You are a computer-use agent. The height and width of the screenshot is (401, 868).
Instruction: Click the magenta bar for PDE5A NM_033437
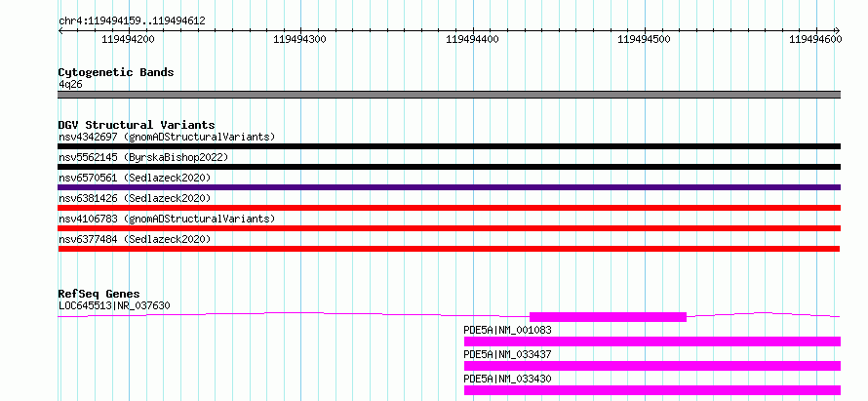(652, 366)
